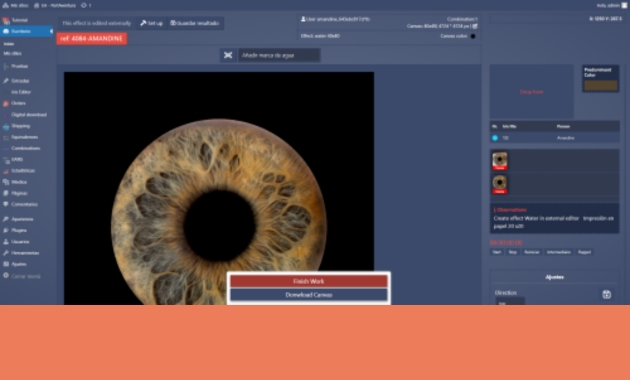Screen dimensions: 630x380
Task: Click the Rappel button
Action: tap(584, 252)
